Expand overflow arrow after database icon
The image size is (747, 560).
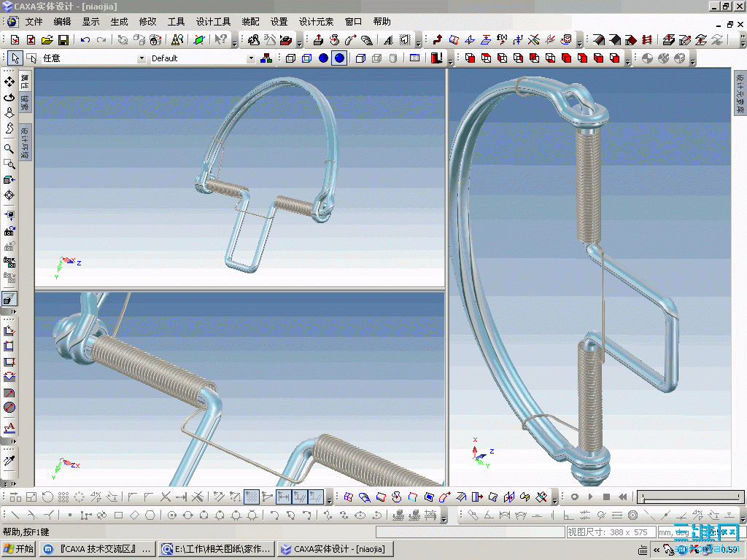579,43
